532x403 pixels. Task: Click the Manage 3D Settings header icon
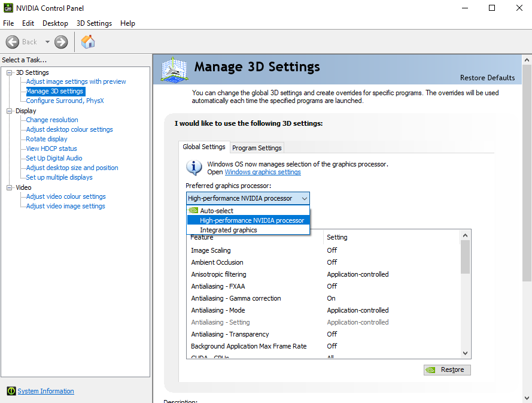tap(175, 69)
